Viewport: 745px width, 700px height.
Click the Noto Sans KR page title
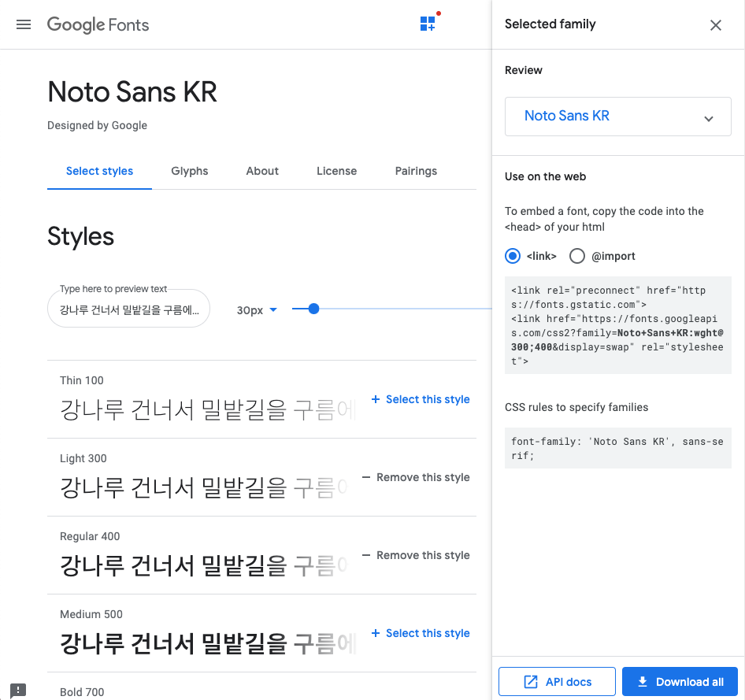click(132, 91)
